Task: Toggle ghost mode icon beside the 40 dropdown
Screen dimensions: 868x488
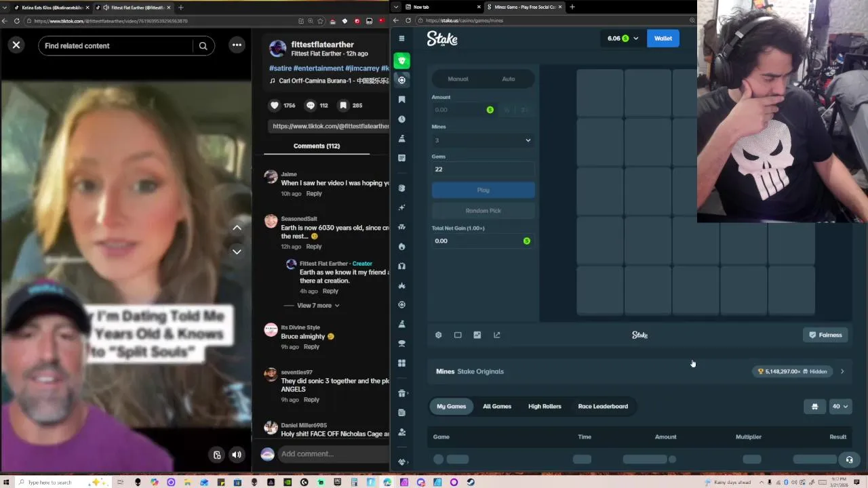Action: coord(814,407)
